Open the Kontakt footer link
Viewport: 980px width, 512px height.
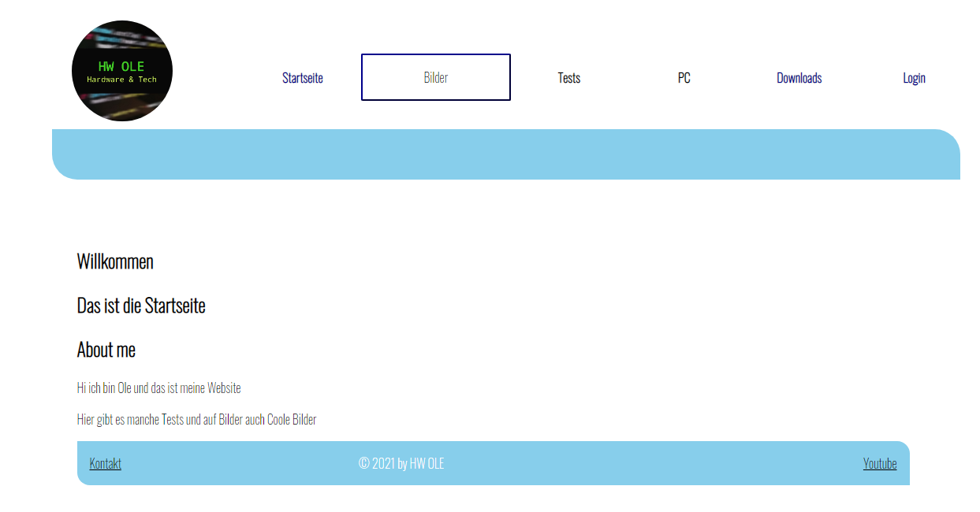click(x=106, y=464)
